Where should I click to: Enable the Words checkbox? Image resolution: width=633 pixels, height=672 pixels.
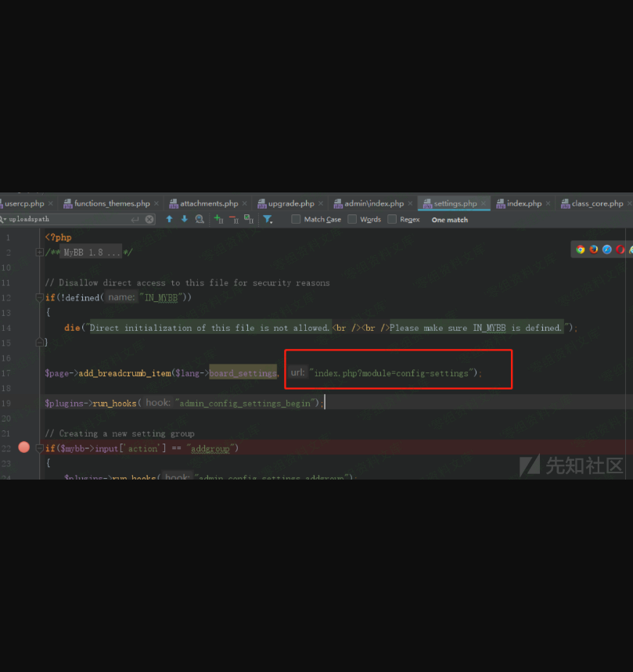tap(352, 220)
